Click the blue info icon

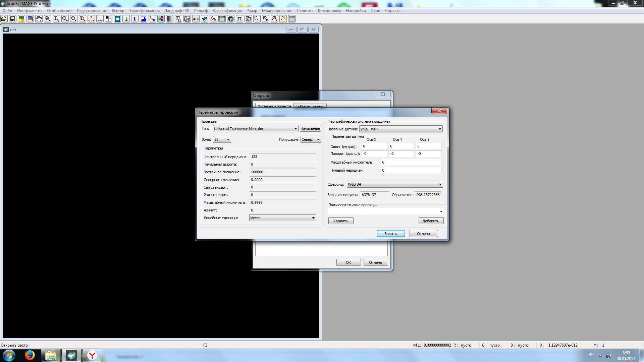(135, 19)
